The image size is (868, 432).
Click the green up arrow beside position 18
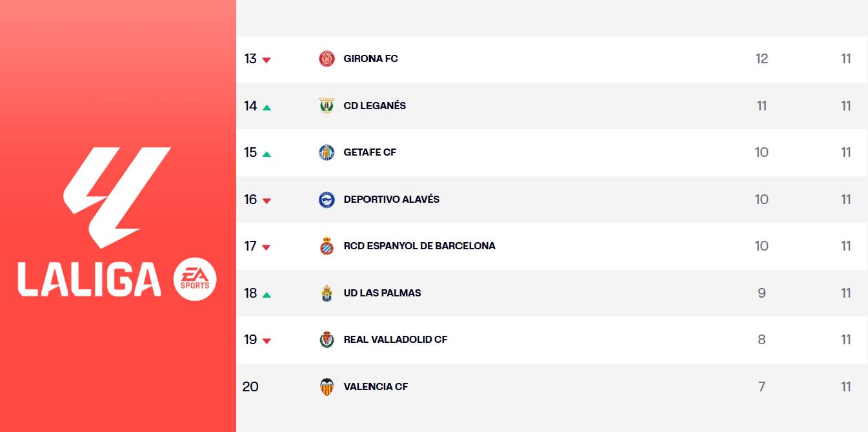coord(267,294)
